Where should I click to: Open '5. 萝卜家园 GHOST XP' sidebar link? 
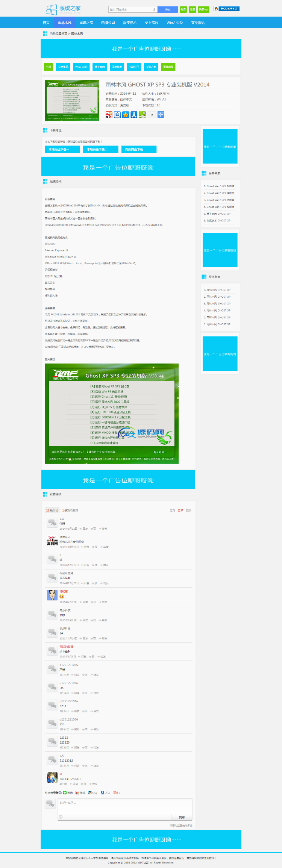[x=217, y=214]
